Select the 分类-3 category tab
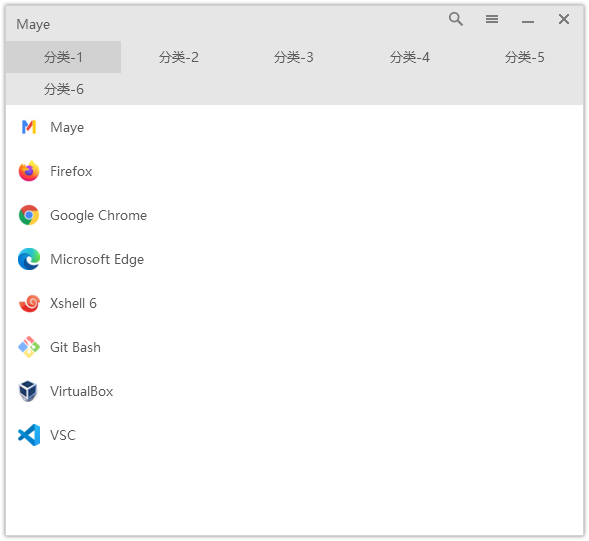 click(294, 57)
